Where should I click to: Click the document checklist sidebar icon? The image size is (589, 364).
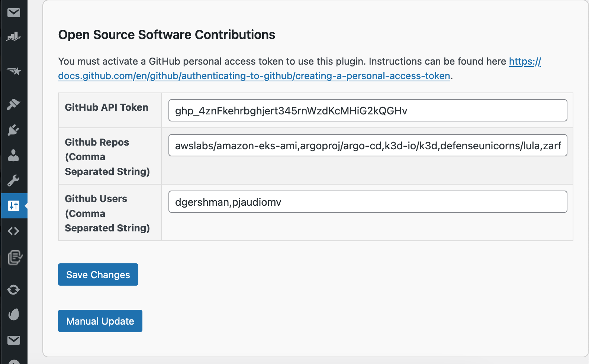click(15, 257)
